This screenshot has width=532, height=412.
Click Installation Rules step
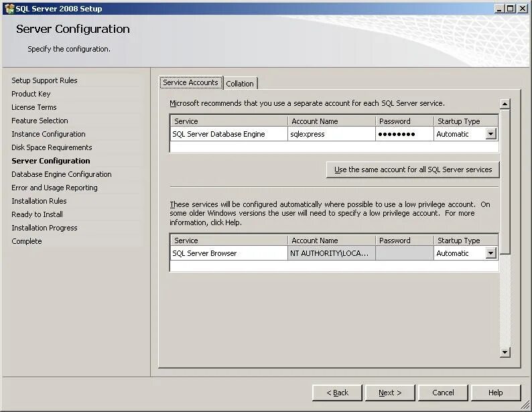click(x=39, y=201)
